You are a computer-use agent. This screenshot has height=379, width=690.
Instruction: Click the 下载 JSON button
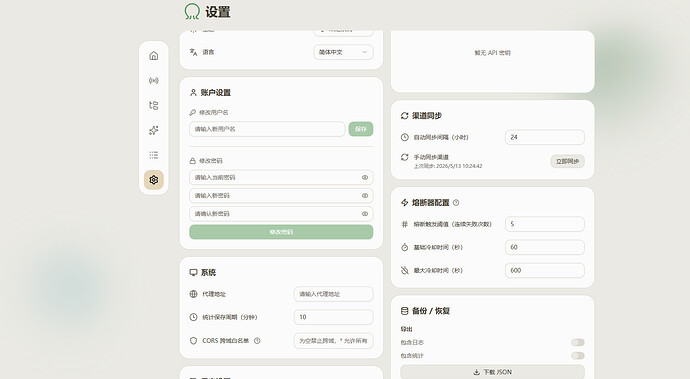click(x=492, y=372)
